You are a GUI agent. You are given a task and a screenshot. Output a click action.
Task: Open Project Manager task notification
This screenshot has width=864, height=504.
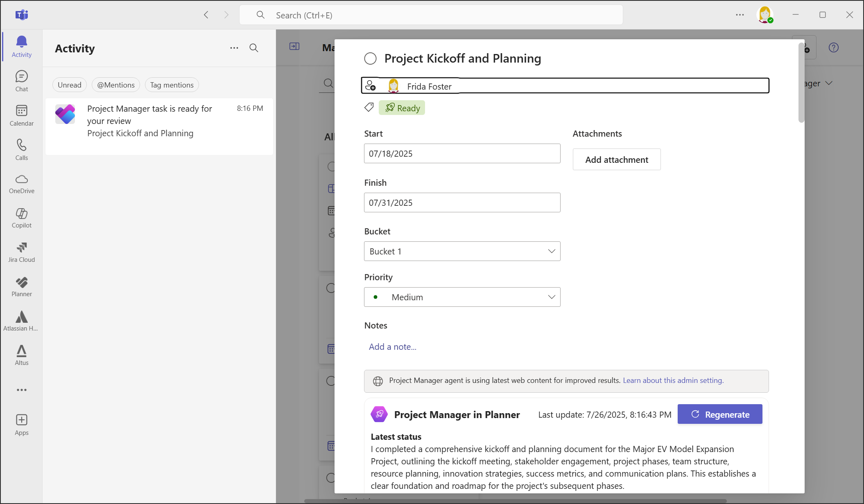click(159, 126)
